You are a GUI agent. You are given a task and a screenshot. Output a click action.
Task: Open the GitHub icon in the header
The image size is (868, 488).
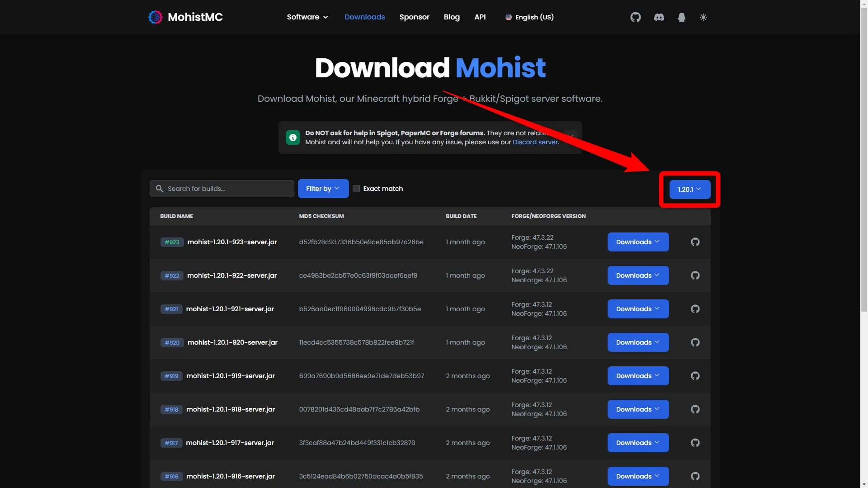click(x=636, y=17)
